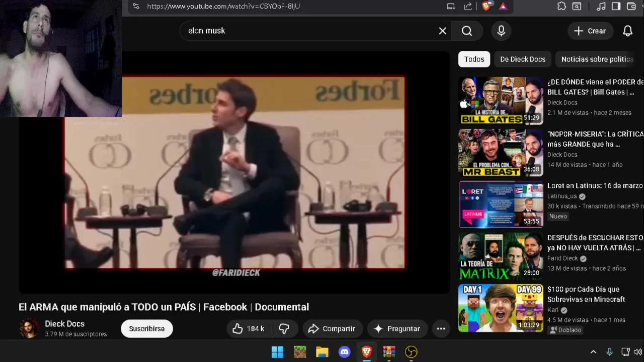Click the '3.79 M de suscriptores' text
This screenshot has width=644, height=362.
75,334
